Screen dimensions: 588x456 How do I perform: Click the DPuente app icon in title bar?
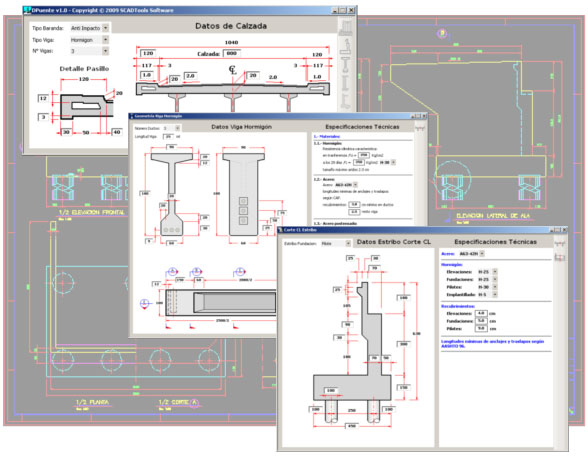tap(27, 10)
